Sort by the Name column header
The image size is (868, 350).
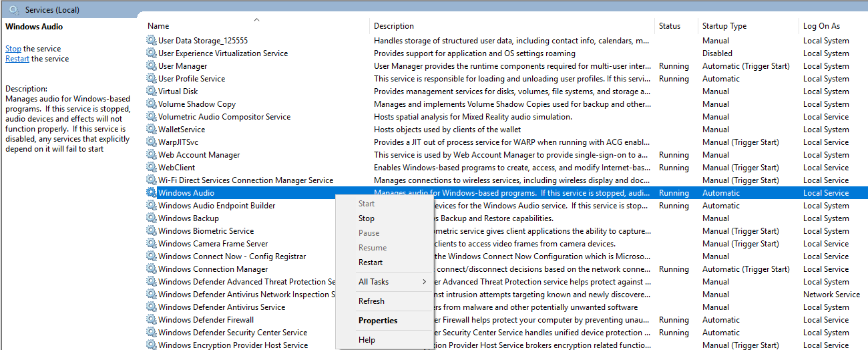(158, 26)
